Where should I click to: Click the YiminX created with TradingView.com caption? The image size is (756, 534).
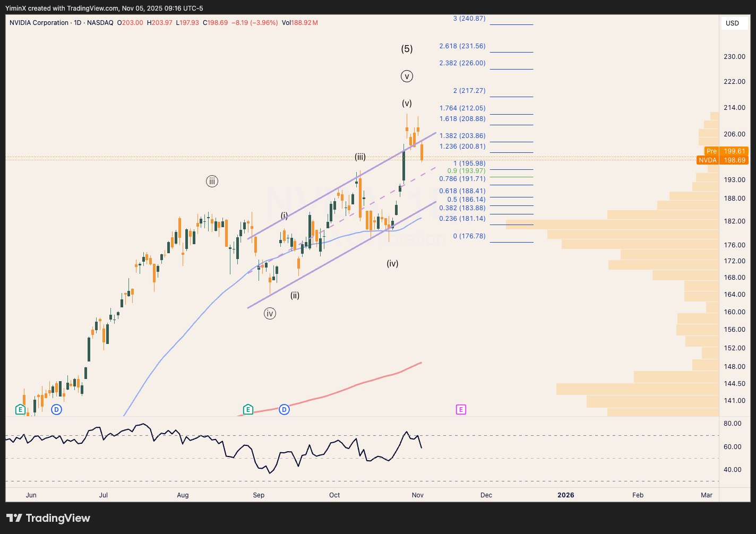[104, 8]
